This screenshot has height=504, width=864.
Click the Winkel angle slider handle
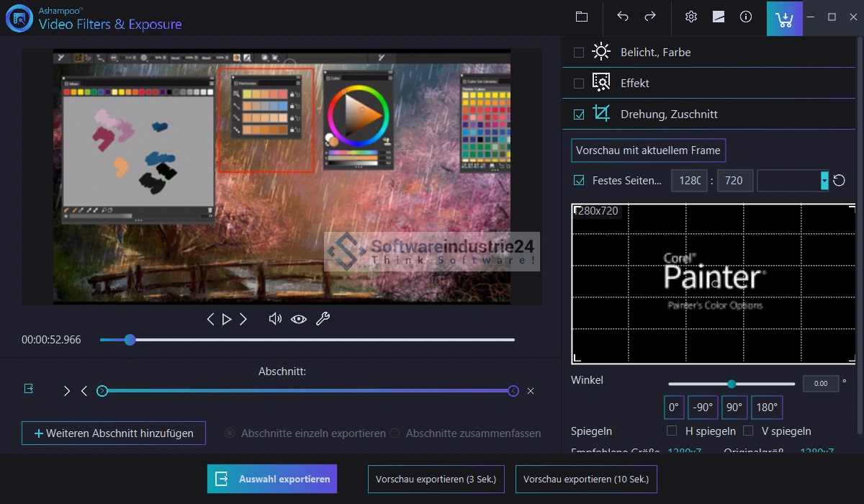point(732,384)
